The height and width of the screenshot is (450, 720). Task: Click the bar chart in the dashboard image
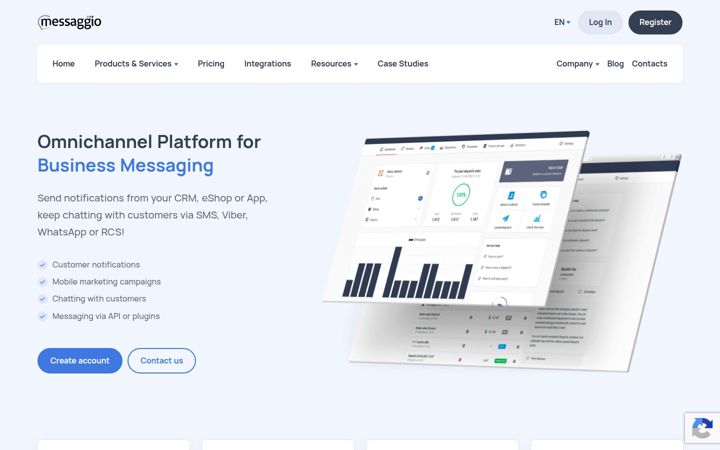[x=408, y=273]
